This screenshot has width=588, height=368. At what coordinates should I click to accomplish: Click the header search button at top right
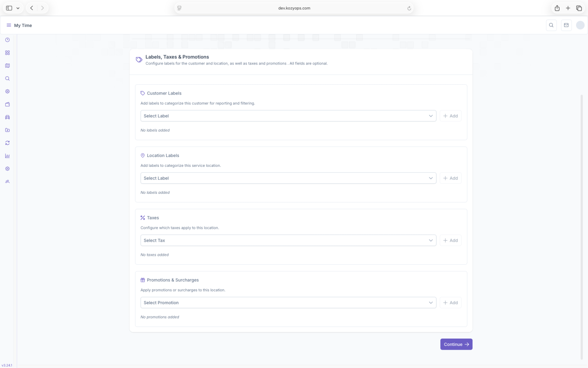tap(551, 25)
